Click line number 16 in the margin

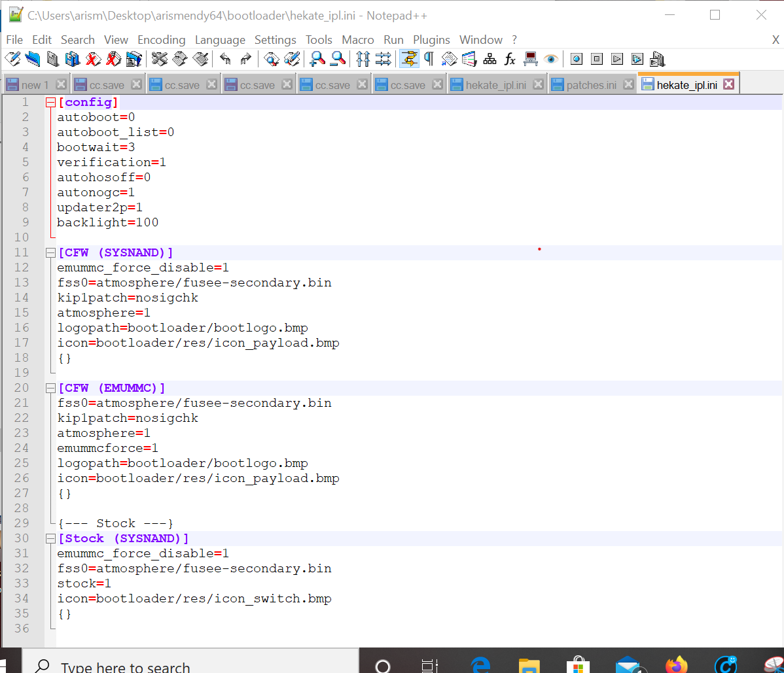pyautogui.click(x=22, y=328)
